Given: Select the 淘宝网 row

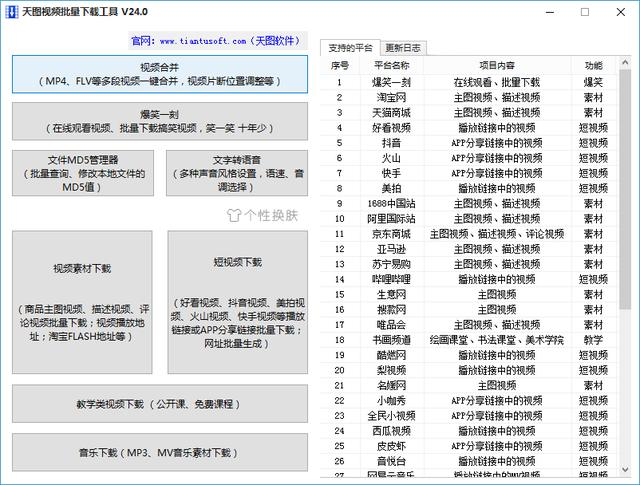Looking at the screenshot, I should (469, 98).
